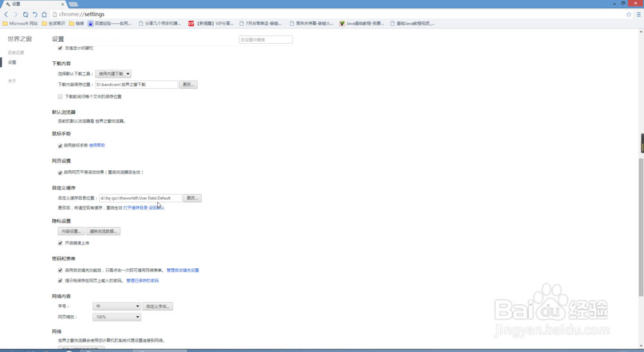Click the 自定义字体 button

[x=158, y=306]
